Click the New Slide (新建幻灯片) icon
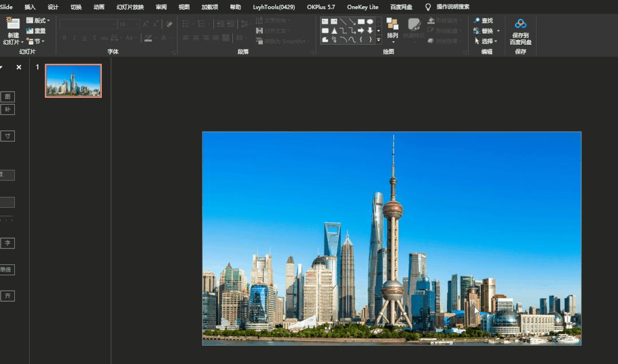This screenshot has width=618, height=364. 13,24
